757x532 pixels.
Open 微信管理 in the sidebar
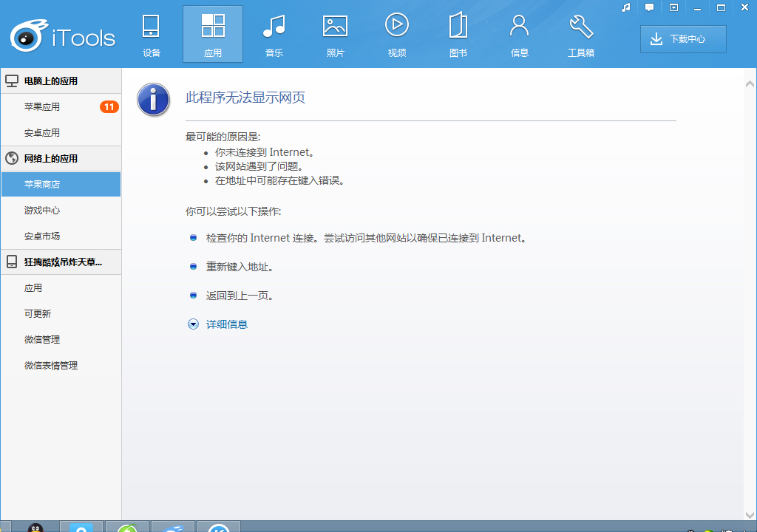click(61, 340)
